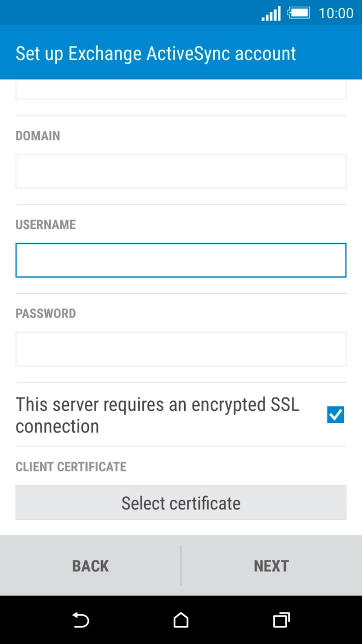Open recent apps via the overview icon

(x=281, y=620)
